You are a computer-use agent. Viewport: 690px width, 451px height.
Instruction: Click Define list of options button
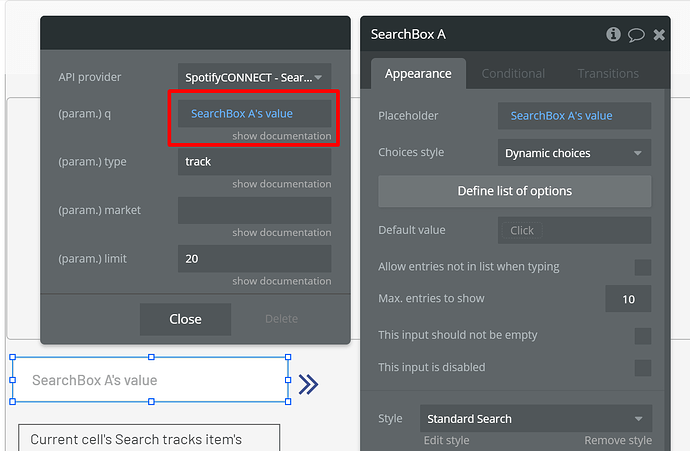point(514,191)
